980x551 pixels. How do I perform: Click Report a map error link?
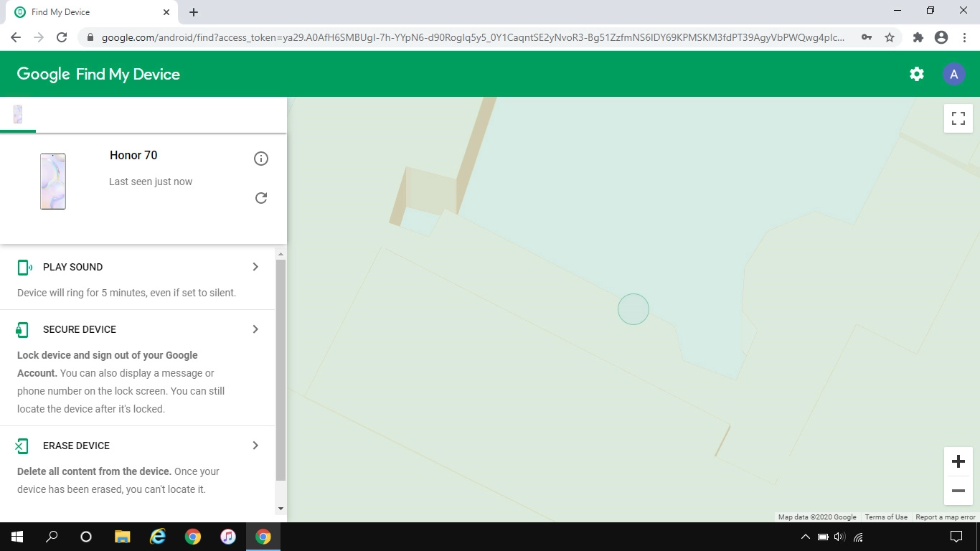coord(945,517)
